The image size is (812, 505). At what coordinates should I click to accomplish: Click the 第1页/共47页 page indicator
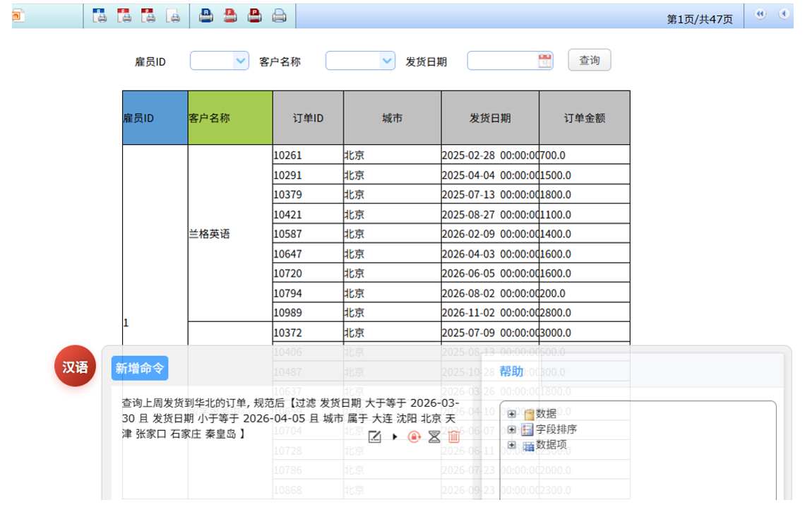point(700,19)
